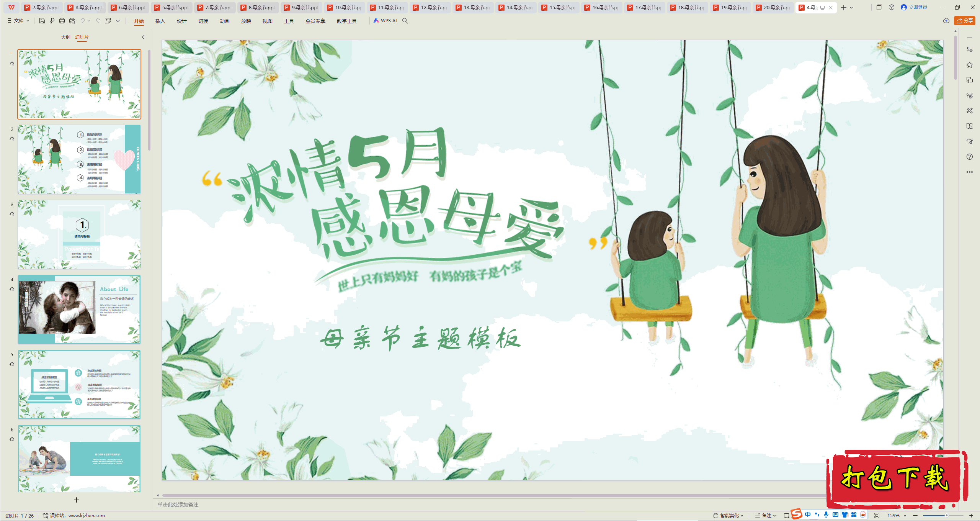Expand the 文件 menu dropdown
This screenshot has height=521, width=980.
pyautogui.click(x=19, y=21)
